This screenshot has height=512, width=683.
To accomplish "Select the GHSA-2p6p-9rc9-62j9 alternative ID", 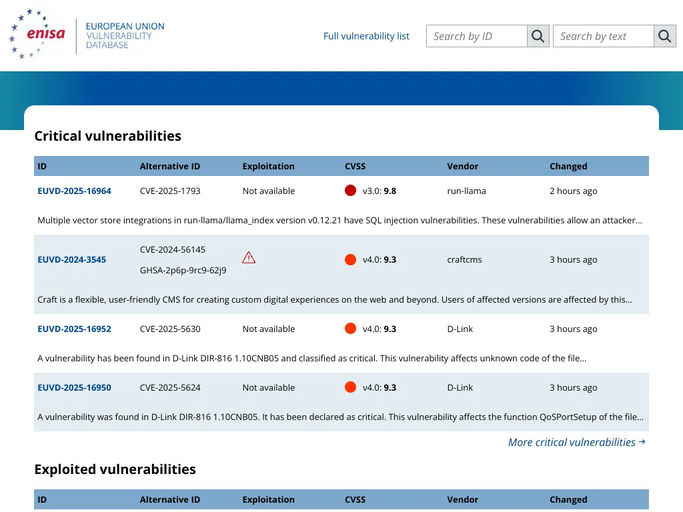I will [x=183, y=270].
